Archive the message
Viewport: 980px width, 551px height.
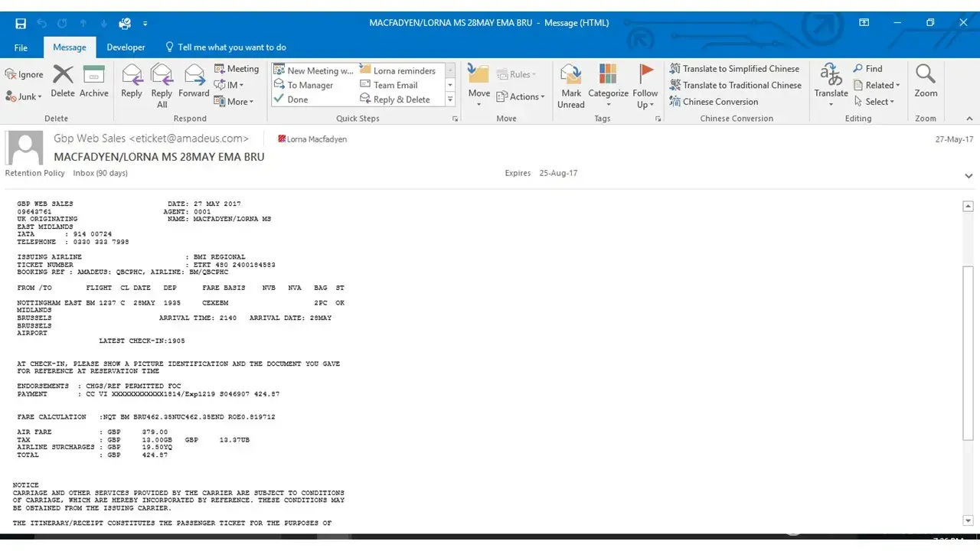94,83
